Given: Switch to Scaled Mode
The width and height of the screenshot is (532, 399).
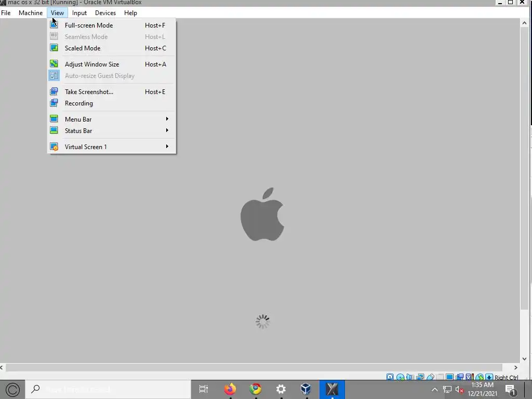Looking at the screenshot, I should click(112, 48).
